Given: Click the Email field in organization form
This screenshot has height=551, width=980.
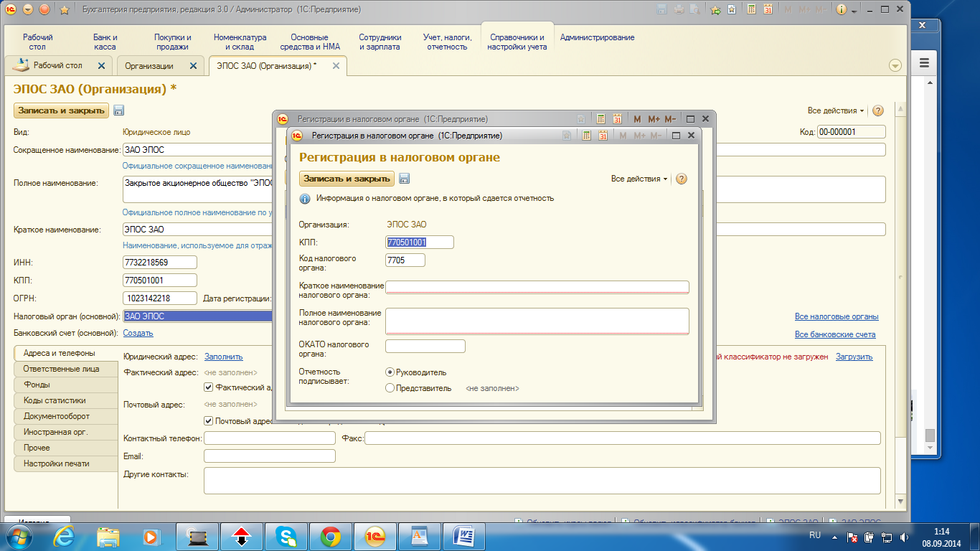Looking at the screenshot, I should (270, 456).
